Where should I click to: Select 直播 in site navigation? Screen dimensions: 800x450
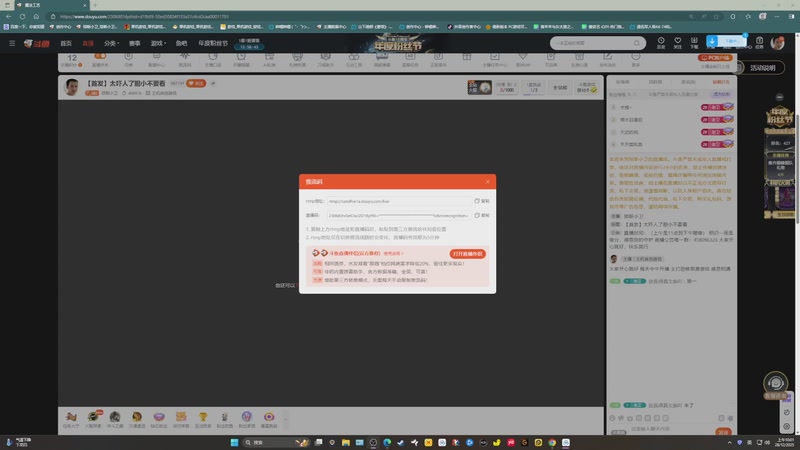(x=88, y=43)
